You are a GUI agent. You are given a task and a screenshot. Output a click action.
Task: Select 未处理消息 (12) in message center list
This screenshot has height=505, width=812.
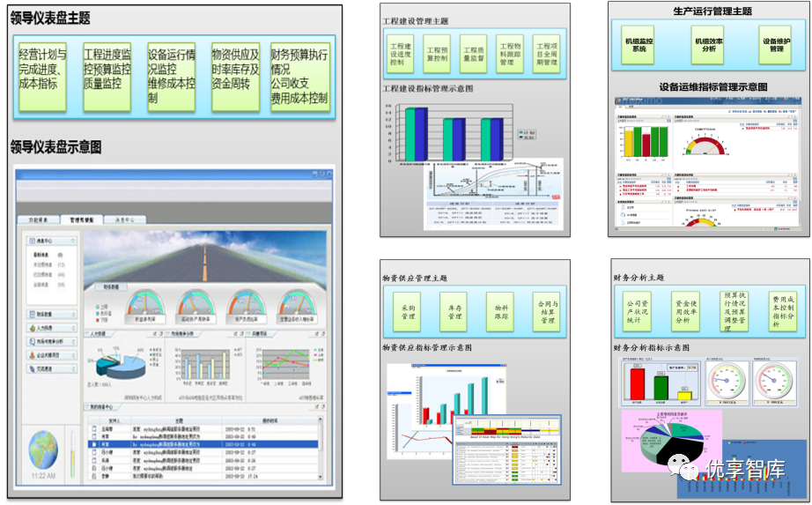click(x=48, y=265)
